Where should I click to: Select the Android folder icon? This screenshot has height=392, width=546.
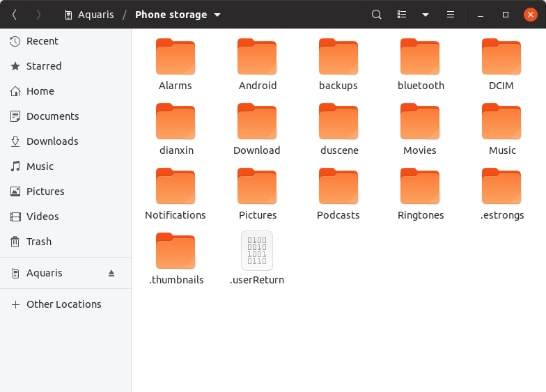click(x=257, y=58)
